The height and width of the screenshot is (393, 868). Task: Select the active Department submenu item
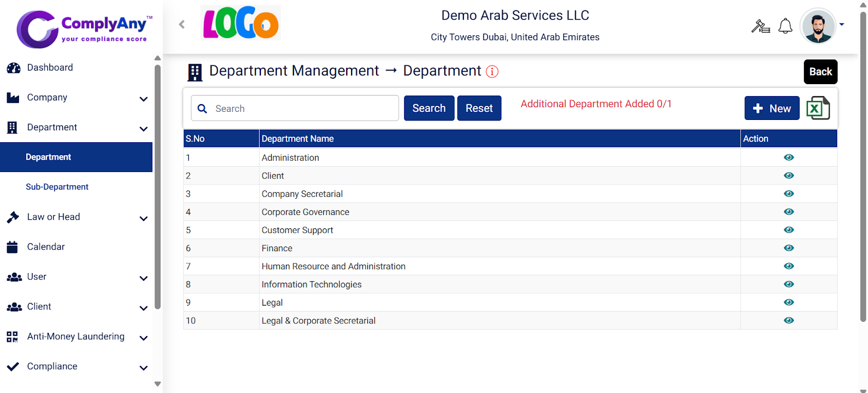48,157
